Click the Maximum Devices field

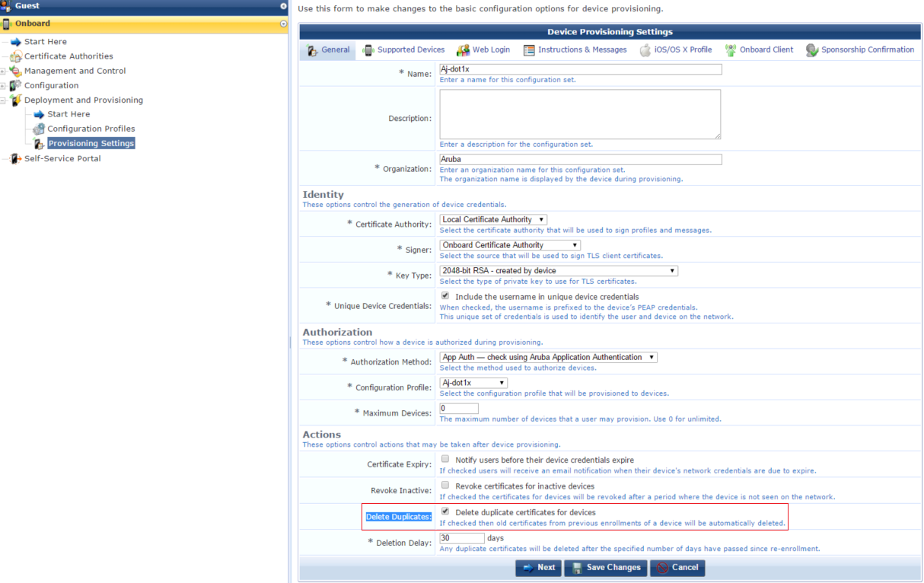[459, 409]
